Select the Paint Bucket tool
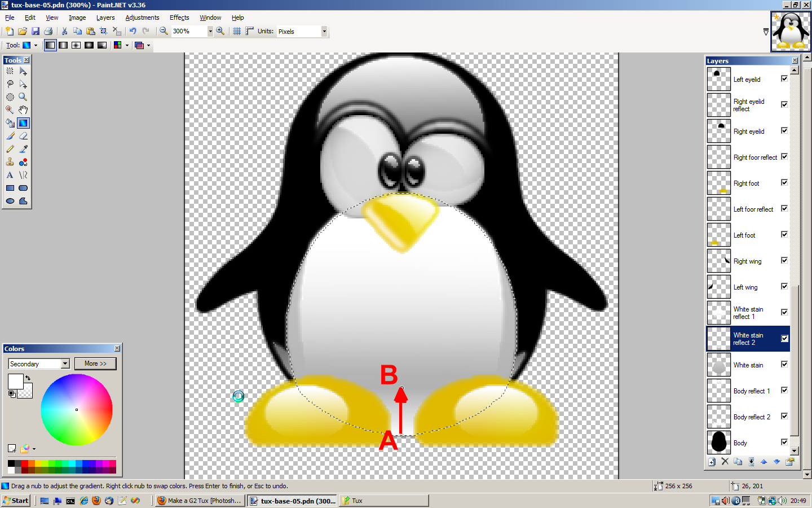812x508 pixels. click(x=10, y=123)
